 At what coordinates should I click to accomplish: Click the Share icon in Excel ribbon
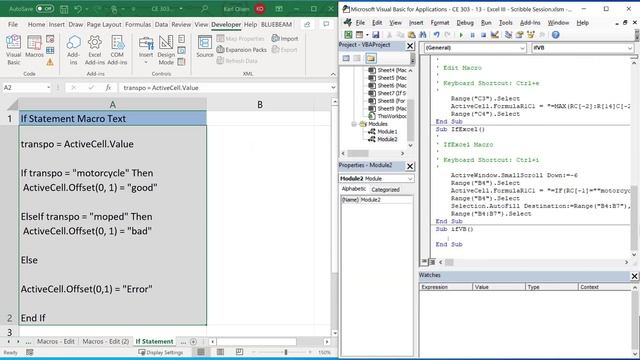point(307,24)
